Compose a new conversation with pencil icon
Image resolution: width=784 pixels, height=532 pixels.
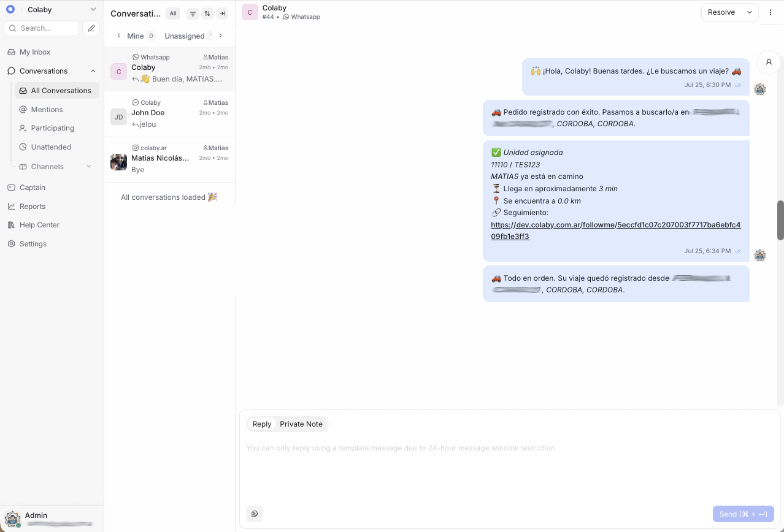pos(91,28)
